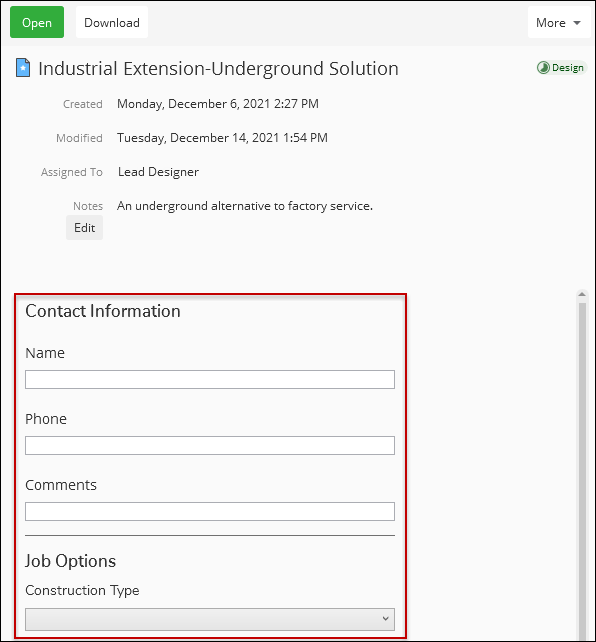Screen dimensions: 596x642
Task: Click the Lead Designer assignee value
Action: tap(158, 172)
